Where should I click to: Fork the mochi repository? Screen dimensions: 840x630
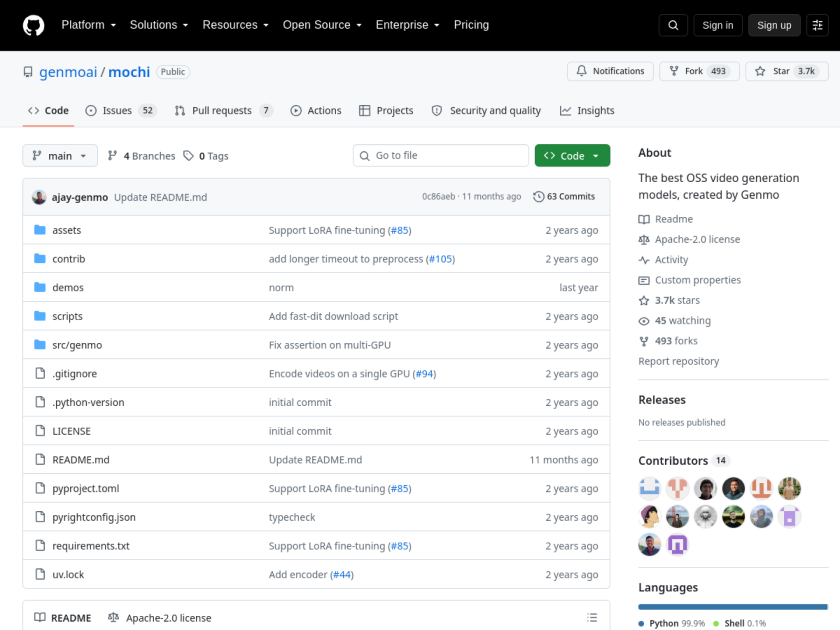click(699, 71)
